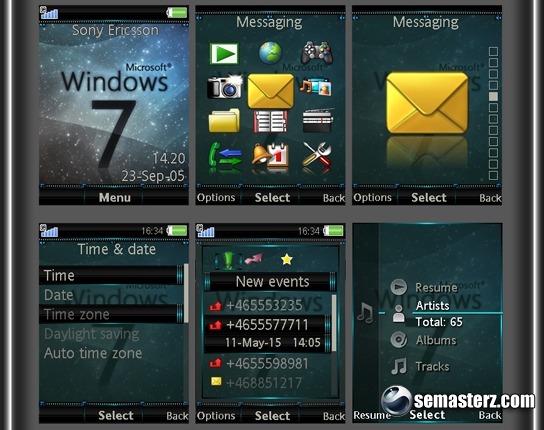544x430 pixels.
Task: Open the Calls phone with arrows icon
Action: (225, 154)
